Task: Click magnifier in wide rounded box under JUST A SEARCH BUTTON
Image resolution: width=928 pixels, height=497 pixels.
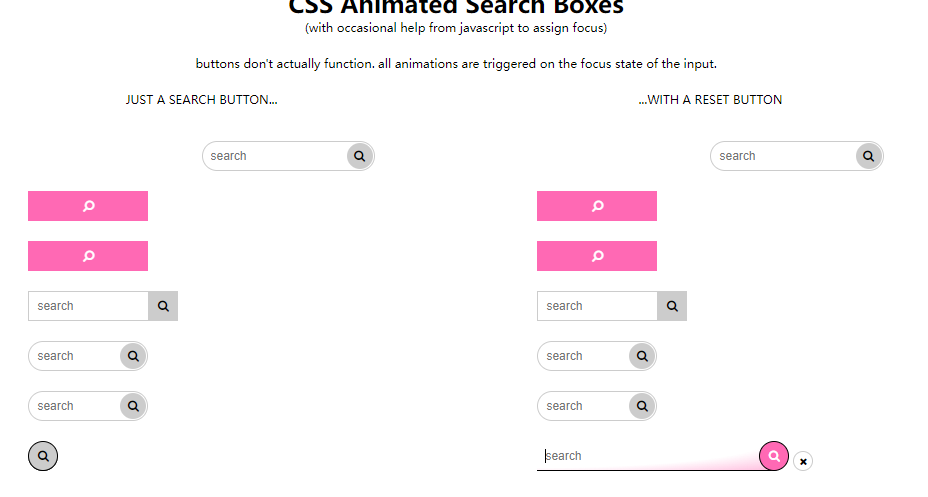Action: click(360, 156)
